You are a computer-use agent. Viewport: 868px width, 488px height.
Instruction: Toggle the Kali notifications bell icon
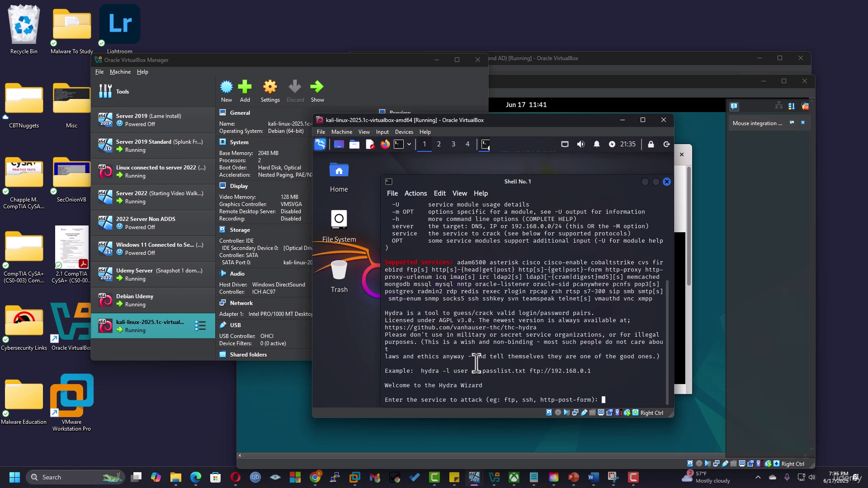click(x=597, y=144)
